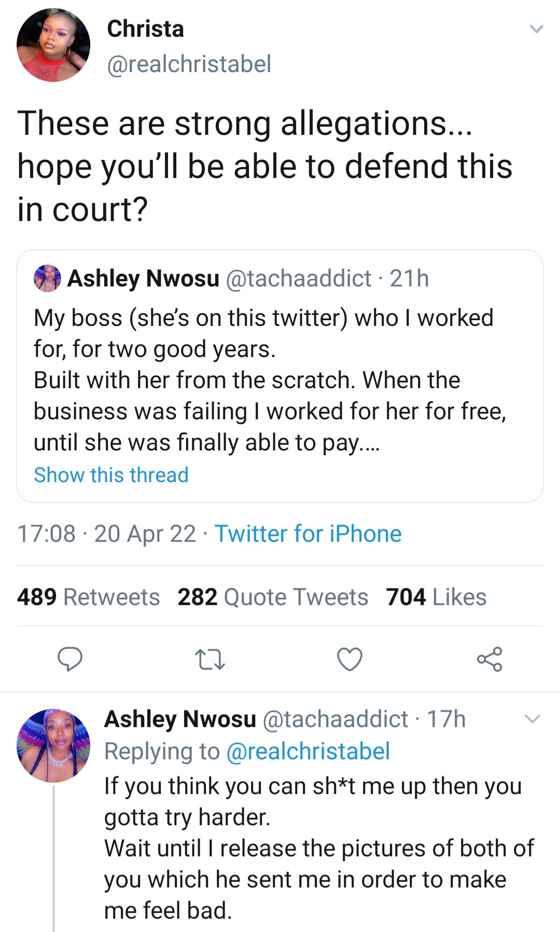Open Christa's profile picture
The width and height of the screenshot is (560, 932).
tap(53, 45)
